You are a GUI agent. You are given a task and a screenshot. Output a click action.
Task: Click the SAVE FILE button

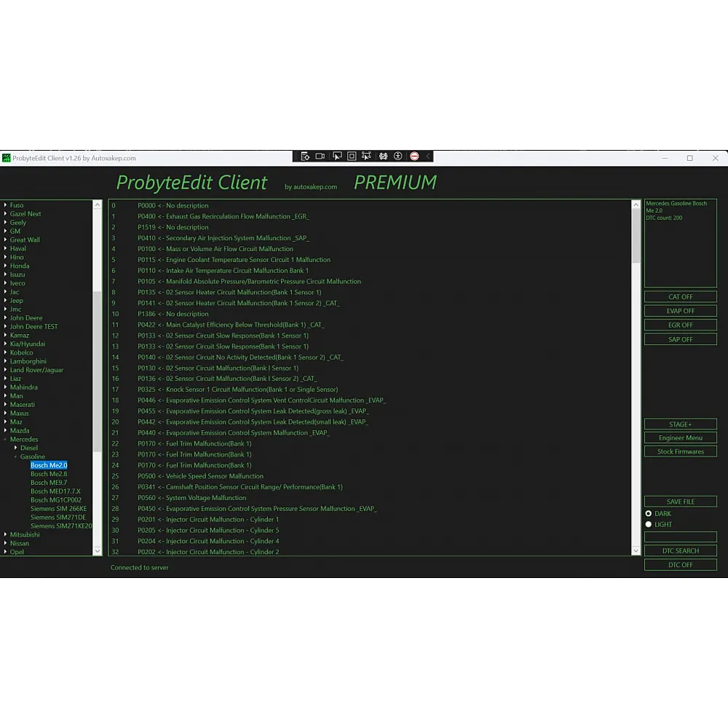(680, 502)
